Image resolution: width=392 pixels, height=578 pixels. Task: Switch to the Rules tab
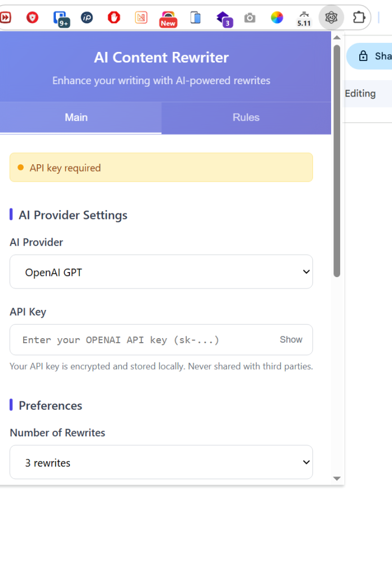[246, 117]
